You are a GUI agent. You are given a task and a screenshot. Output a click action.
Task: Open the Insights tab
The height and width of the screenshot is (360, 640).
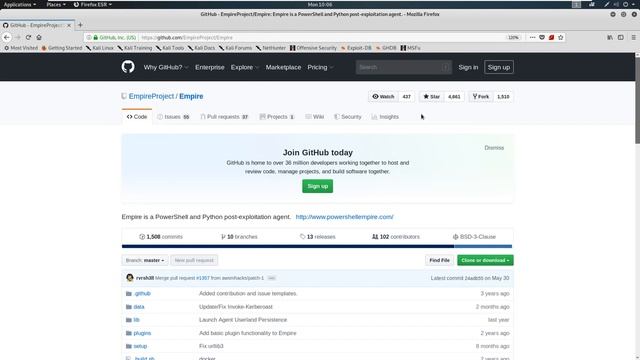point(385,117)
